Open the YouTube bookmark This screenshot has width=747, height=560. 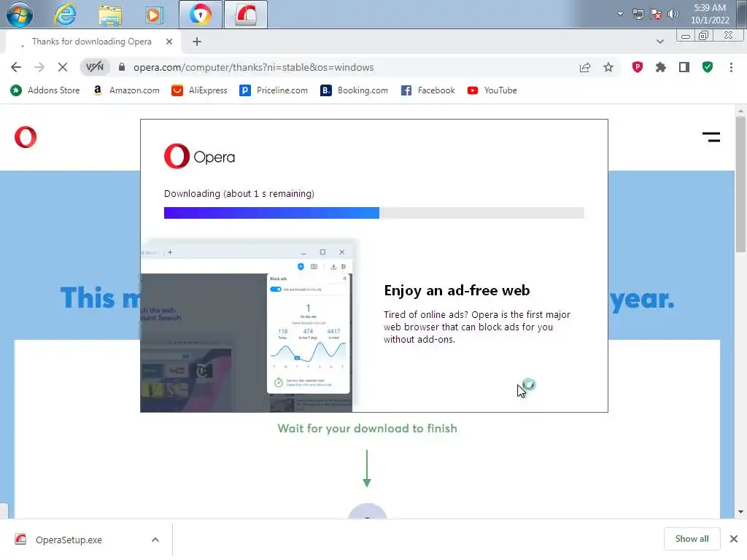click(x=492, y=90)
